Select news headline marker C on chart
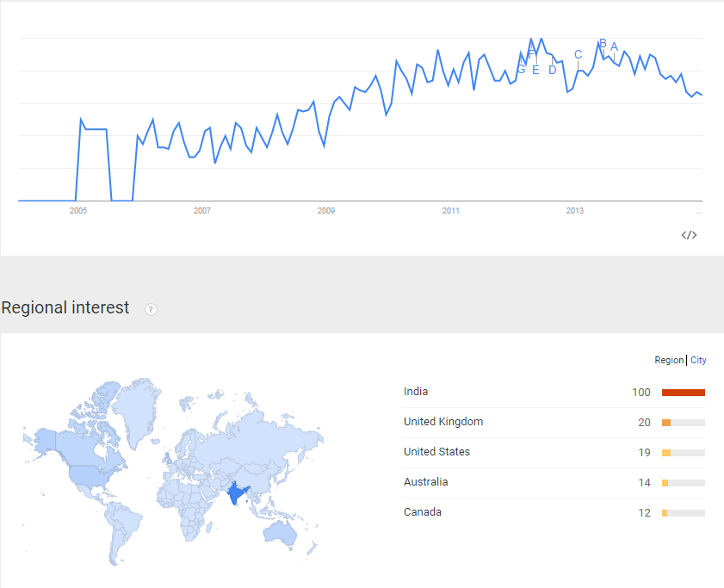This screenshot has width=724, height=588. pos(579,54)
